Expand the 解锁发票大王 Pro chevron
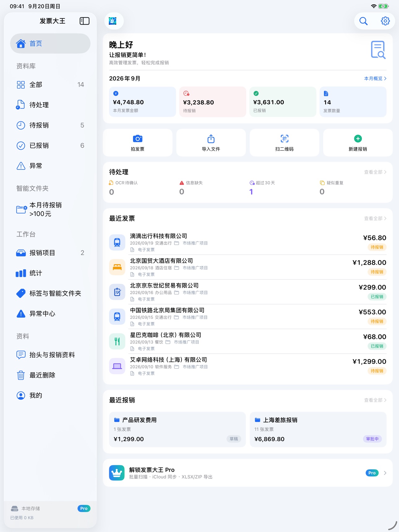The height and width of the screenshot is (532, 399). pos(385,473)
